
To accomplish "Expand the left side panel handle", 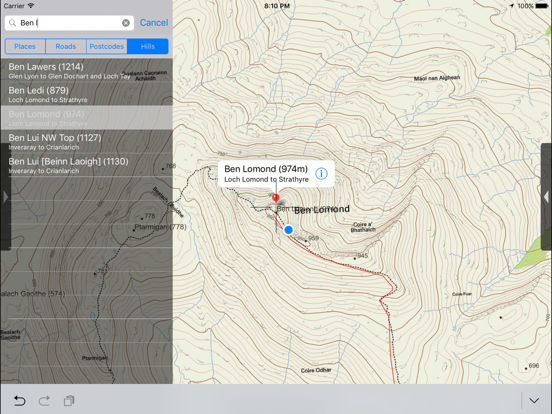I will [x=5, y=196].
